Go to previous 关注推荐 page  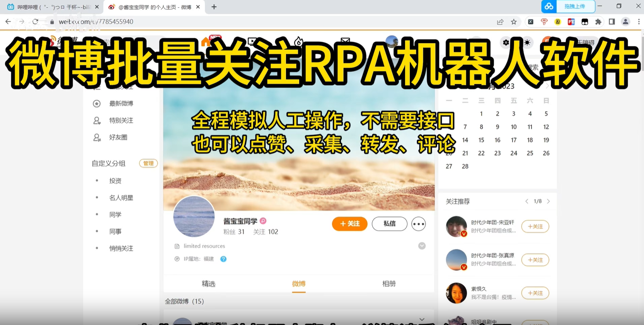point(526,201)
